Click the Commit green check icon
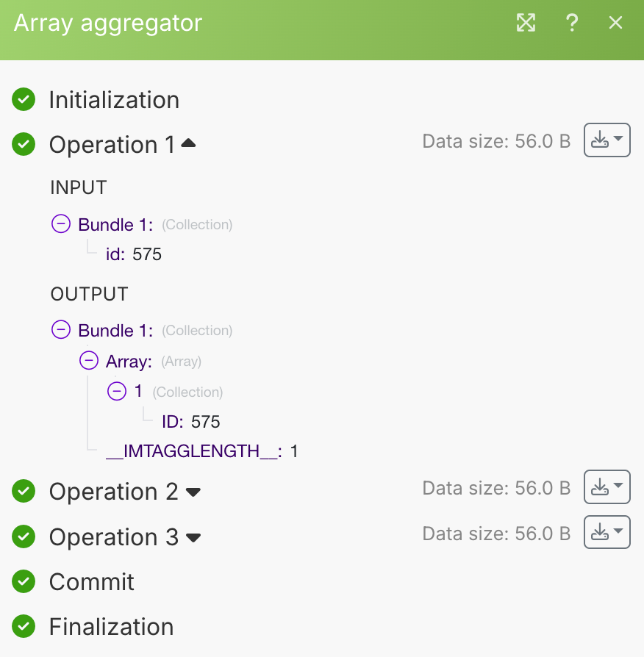644x657 pixels. point(24,581)
